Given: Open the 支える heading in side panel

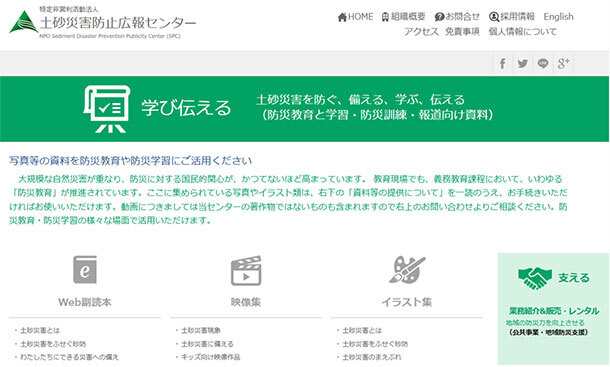Looking at the screenshot, I should tap(574, 278).
